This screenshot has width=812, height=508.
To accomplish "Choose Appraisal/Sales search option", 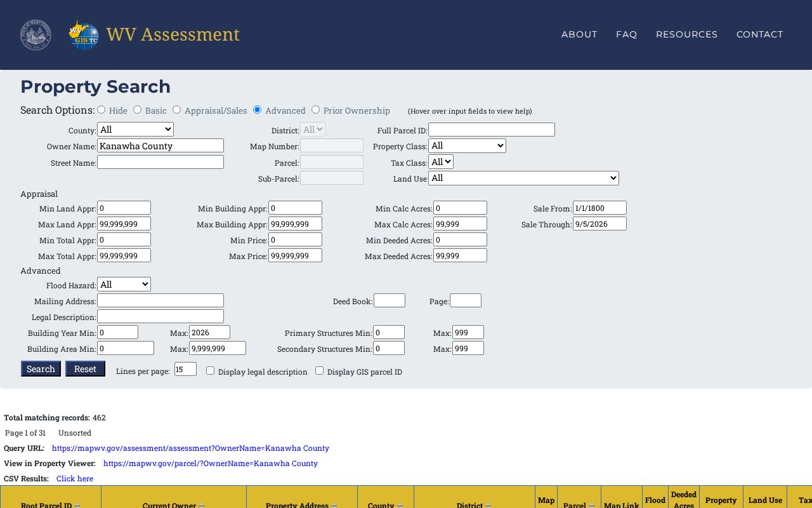I will point(177,110).
